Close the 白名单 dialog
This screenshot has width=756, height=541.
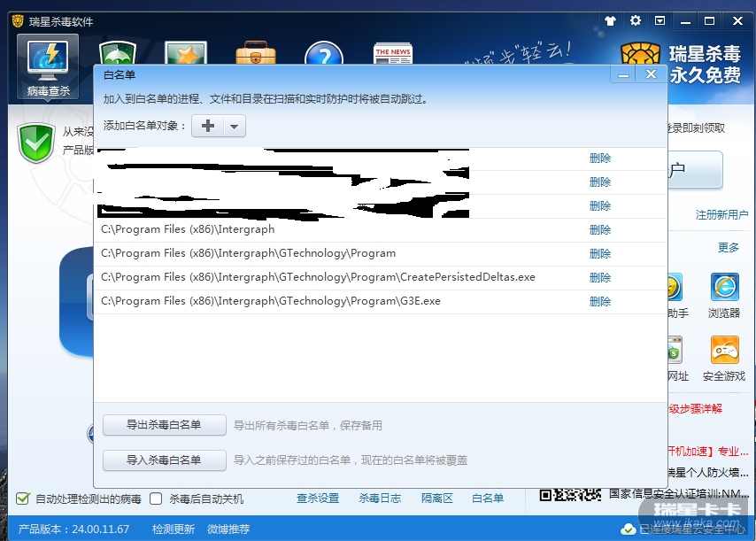(651, 74)
